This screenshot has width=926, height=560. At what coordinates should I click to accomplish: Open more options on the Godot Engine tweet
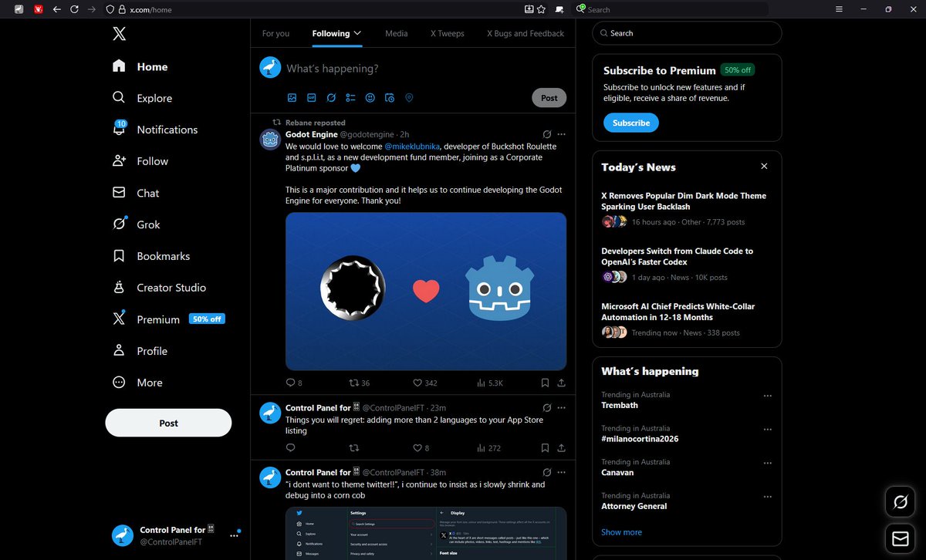point(561,133)
